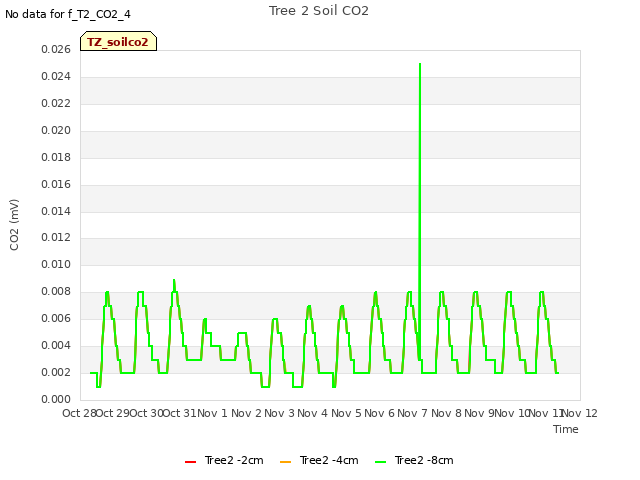The height and width of the screenshot is (480, 640).
Task: Click the Nov 8 x-axis tick label
Action: point(447,413)
